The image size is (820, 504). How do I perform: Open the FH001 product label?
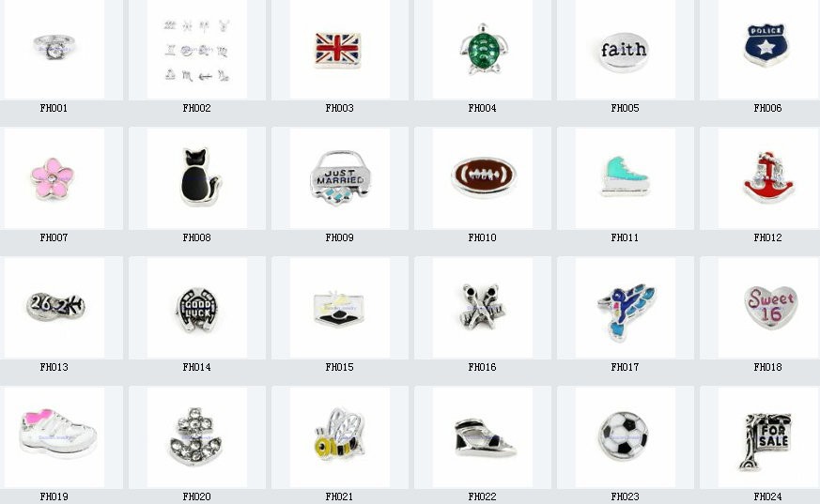click(x=54, y=108)
